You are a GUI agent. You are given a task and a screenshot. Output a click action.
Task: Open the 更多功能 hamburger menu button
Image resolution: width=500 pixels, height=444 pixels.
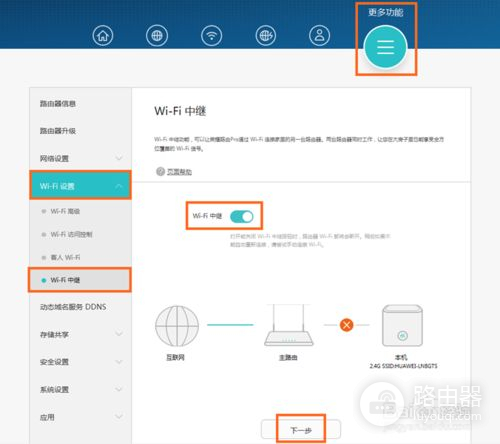click(x=385, y=47)
